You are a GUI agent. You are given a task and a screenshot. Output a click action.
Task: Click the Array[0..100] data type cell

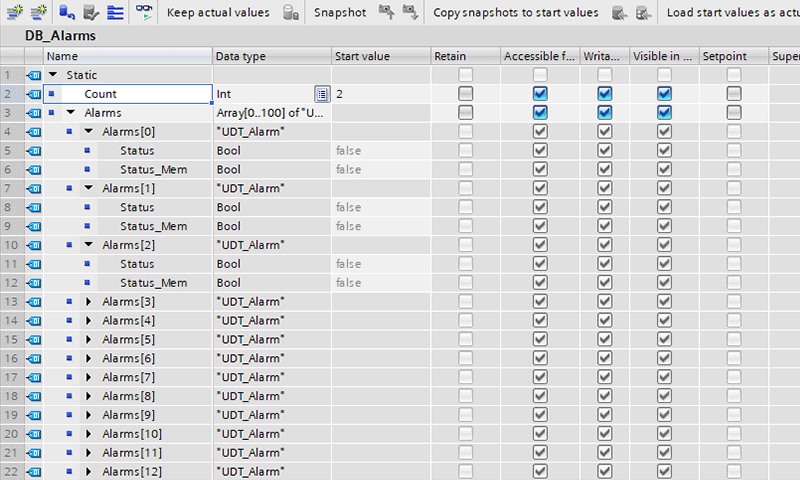point(272,113)
